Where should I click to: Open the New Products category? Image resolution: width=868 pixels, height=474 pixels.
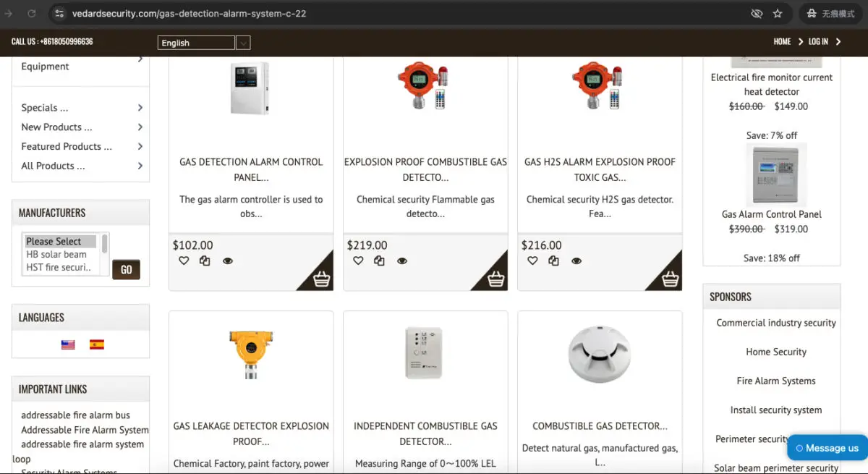[x=56, y=127]
